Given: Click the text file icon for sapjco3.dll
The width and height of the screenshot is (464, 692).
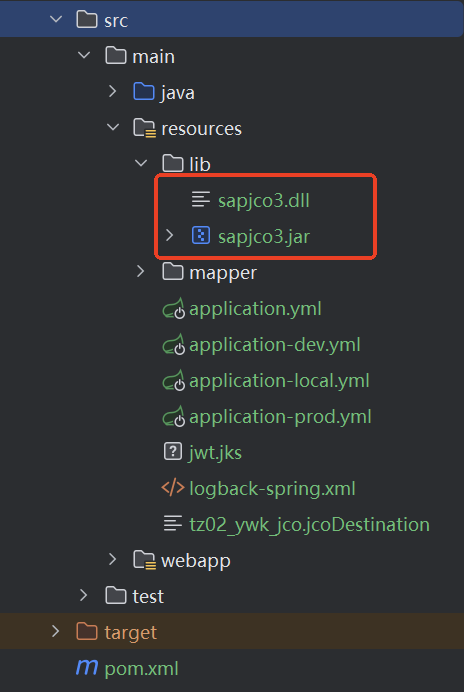Looking at the screenshot, I should pyautogui.click(x=200, y=199).
